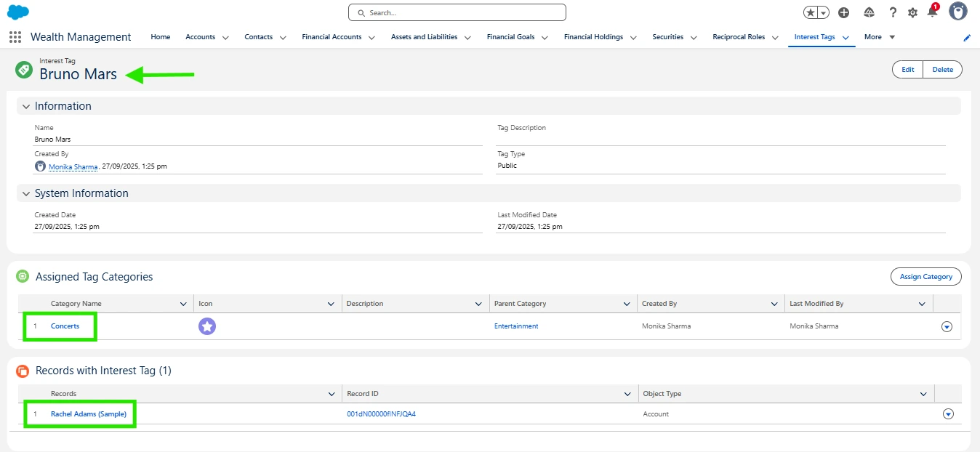Viewport: 980px width, 452px height.
Task: Open row actions dropdown for Concerts
Action: 947,327
